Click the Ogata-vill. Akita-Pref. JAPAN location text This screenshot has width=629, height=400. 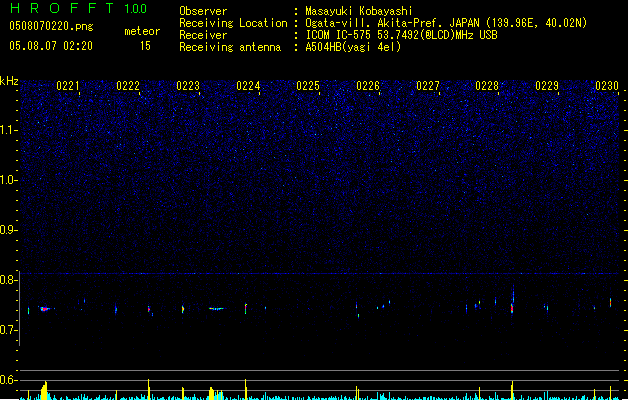(x=446, y=23)
